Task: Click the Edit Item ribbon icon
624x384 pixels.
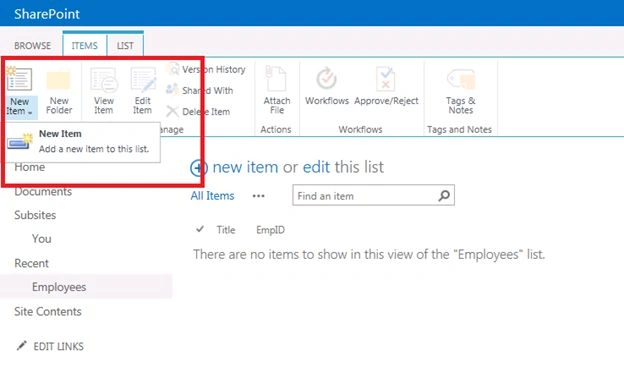Action: point(143,80)
